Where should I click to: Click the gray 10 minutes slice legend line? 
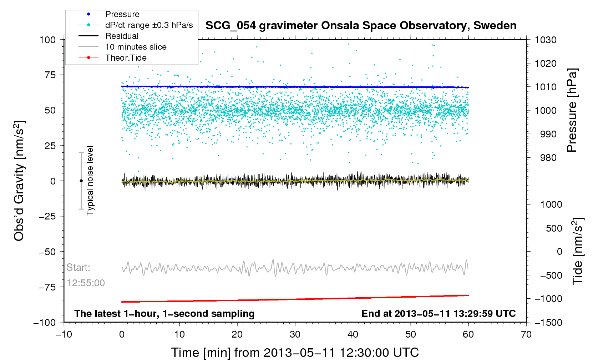pyautogui.click(x=88, y=47)
